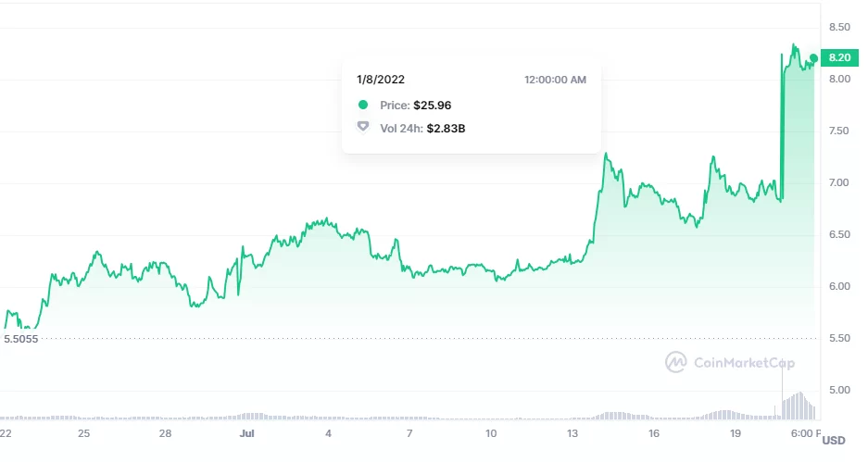Click the green Price dot in tooltip
Image resolution: width=868 pixels, height=462 pixels.
coord(363,106)
